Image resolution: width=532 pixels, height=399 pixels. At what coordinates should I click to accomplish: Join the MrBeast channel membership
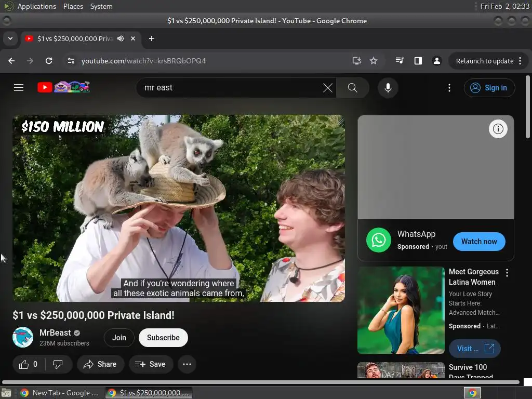point(119,338)
